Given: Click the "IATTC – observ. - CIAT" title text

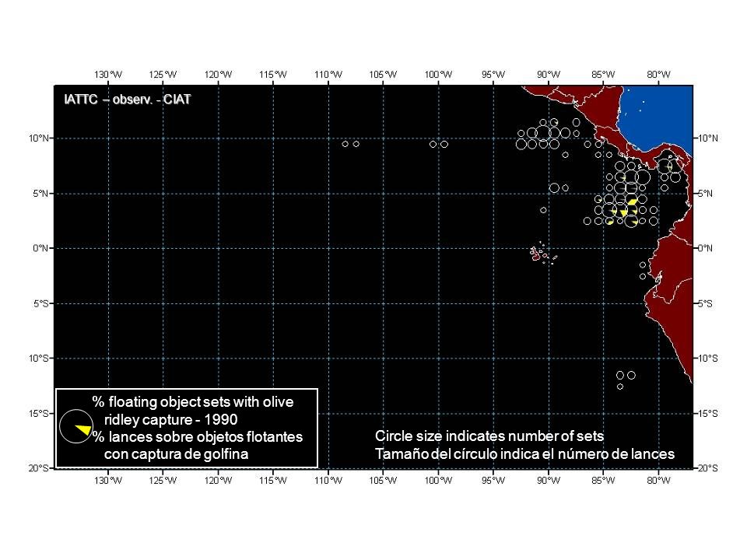Looking at the screenshot, I should pos(127,100).
